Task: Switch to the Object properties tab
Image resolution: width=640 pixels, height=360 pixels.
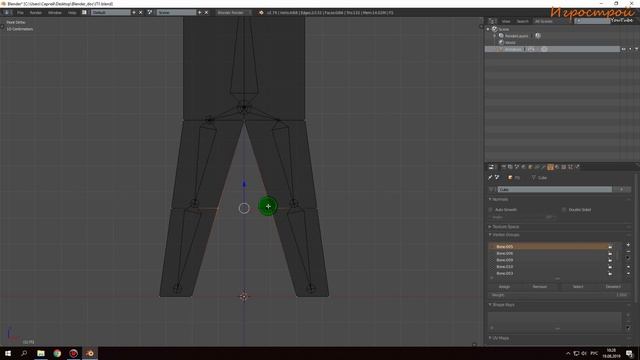Action: 531,167
